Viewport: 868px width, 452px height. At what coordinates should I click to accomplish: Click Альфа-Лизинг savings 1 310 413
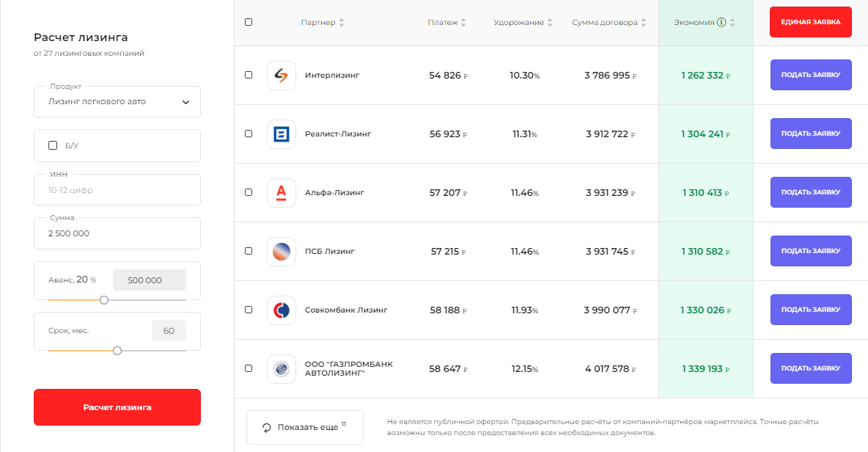pyautogui.click(x=706, y=193)
